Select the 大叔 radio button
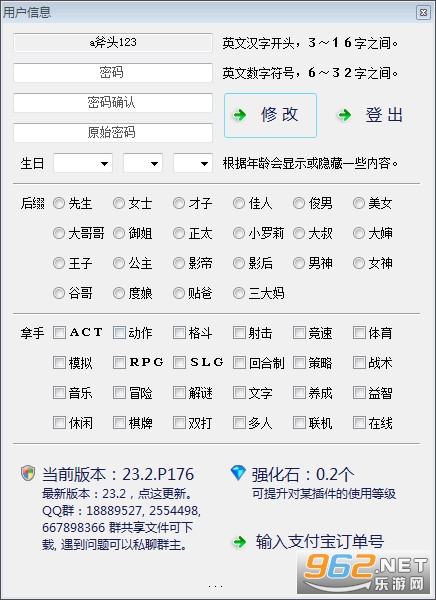436x600 pixels. coord(299,233)
